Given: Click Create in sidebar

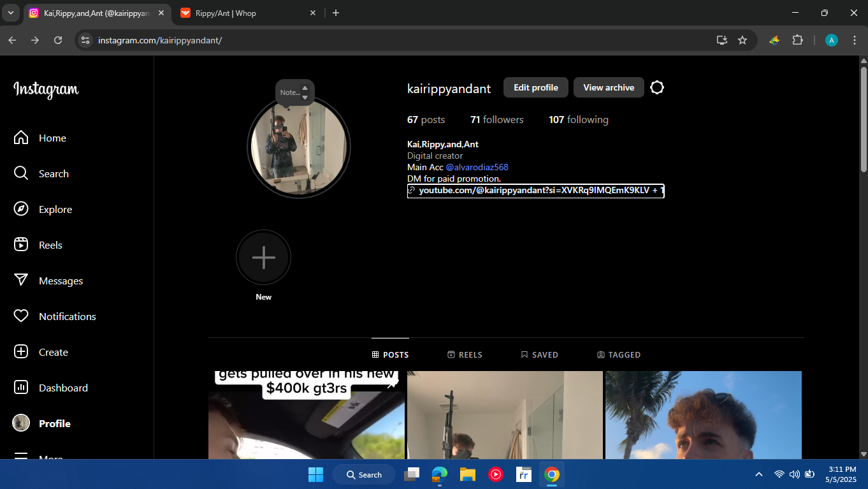Looking at the screenshot, I should point(41,352).
